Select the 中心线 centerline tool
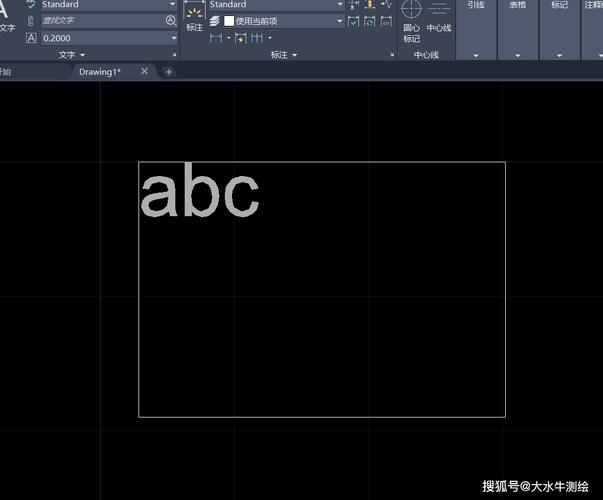Viewport: 603px width, 500px height. point(439,18)
